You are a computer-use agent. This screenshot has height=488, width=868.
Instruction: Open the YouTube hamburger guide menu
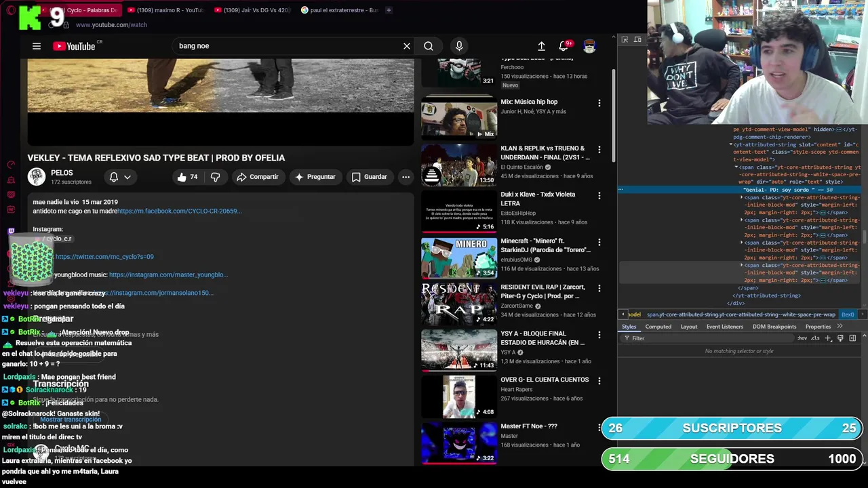coord(37,46)
